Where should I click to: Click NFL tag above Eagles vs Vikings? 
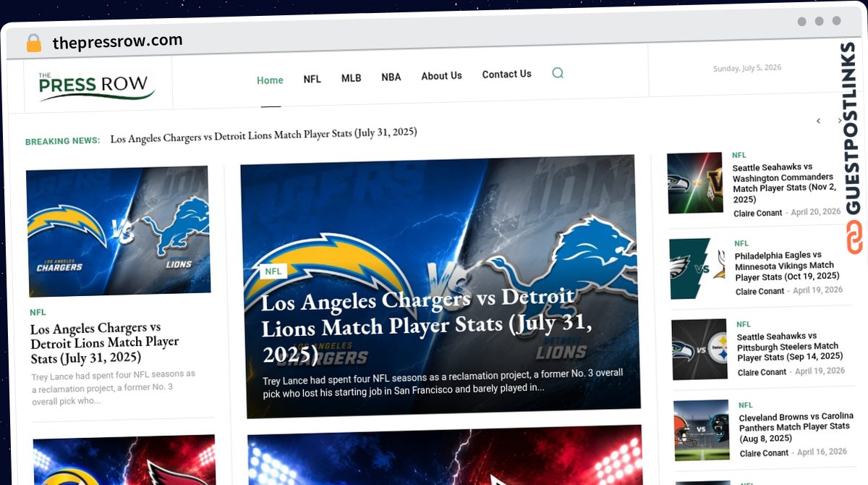(x=741, y=243)
